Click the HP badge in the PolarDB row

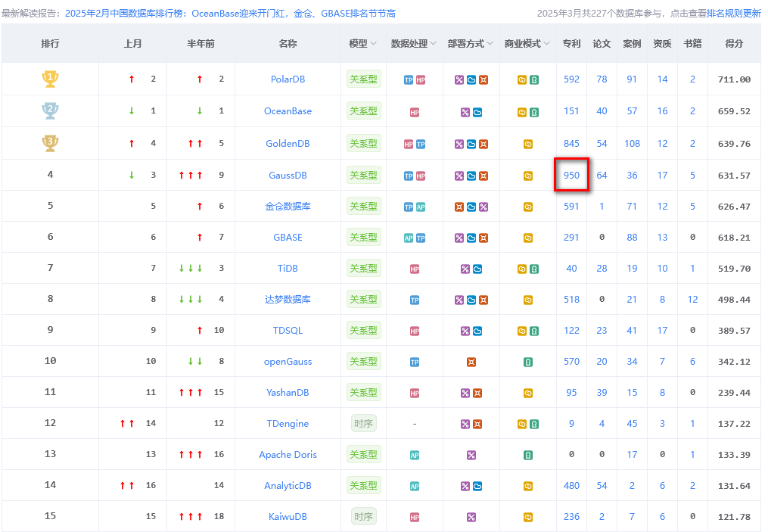click(421, 80)
